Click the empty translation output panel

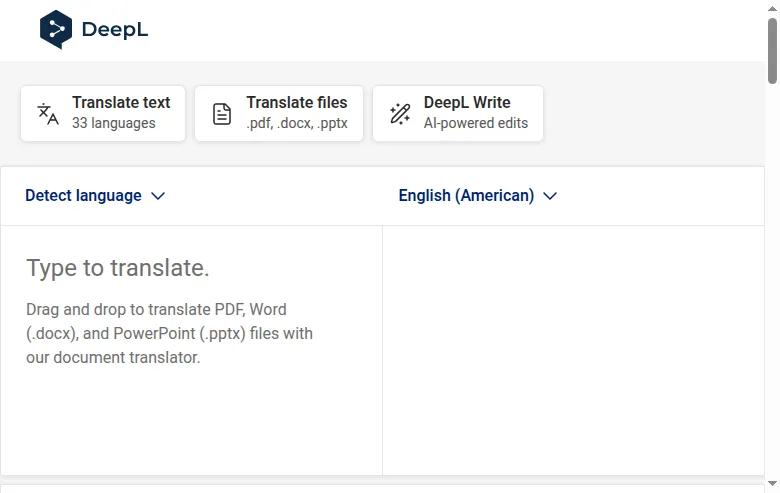click(x=573, y=350)
